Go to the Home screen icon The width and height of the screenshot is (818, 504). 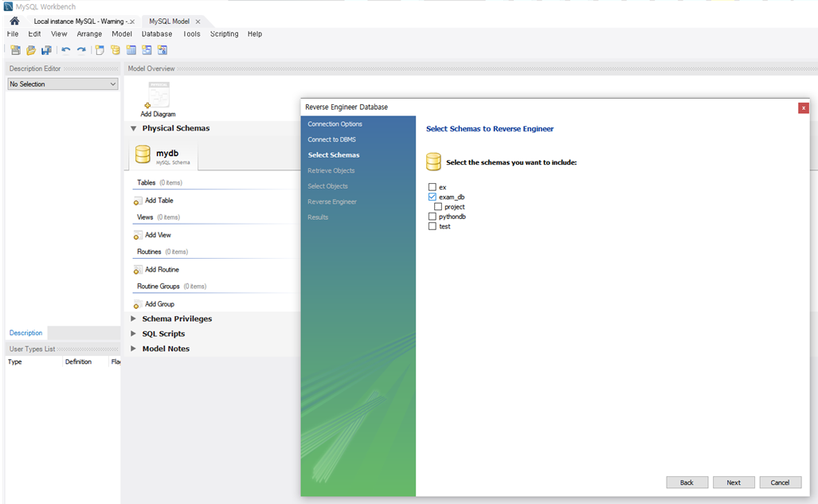point(14,21)
